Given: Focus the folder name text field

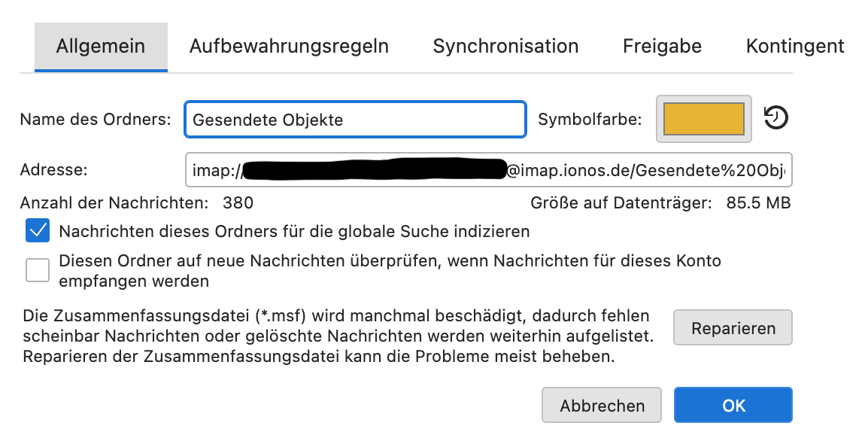Looking at the screenshot, I should coord(354,120).
